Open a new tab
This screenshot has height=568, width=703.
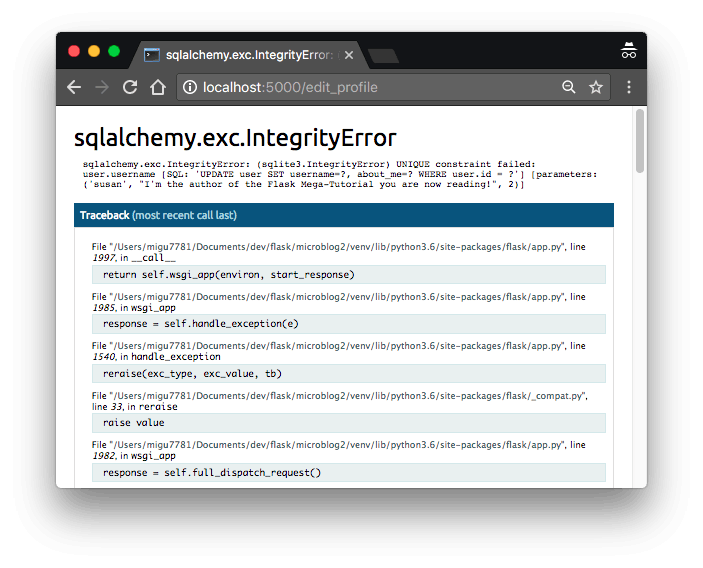click(383, 56)
